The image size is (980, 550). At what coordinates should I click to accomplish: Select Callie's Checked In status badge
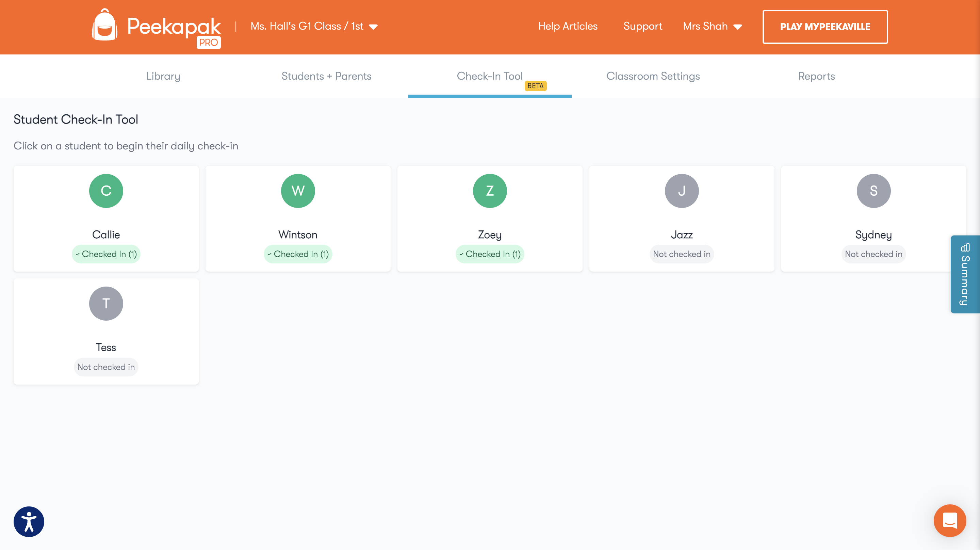(x=106, y=254)
